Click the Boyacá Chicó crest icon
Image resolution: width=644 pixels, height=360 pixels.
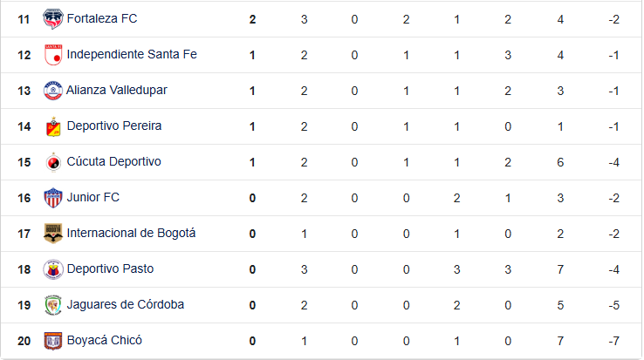pos(53,340)
